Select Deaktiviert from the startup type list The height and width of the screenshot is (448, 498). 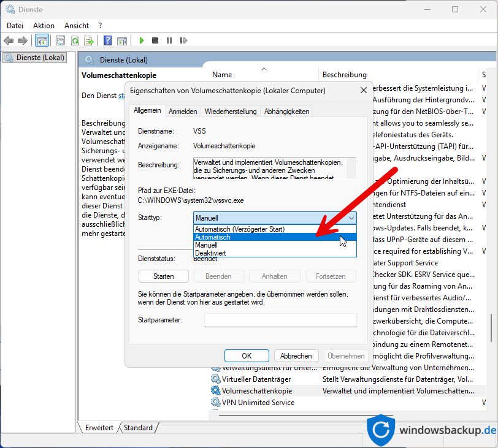pos(211,252)
